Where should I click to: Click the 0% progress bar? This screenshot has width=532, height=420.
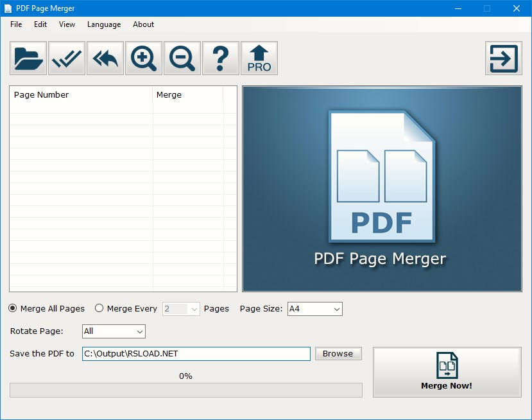185,390
